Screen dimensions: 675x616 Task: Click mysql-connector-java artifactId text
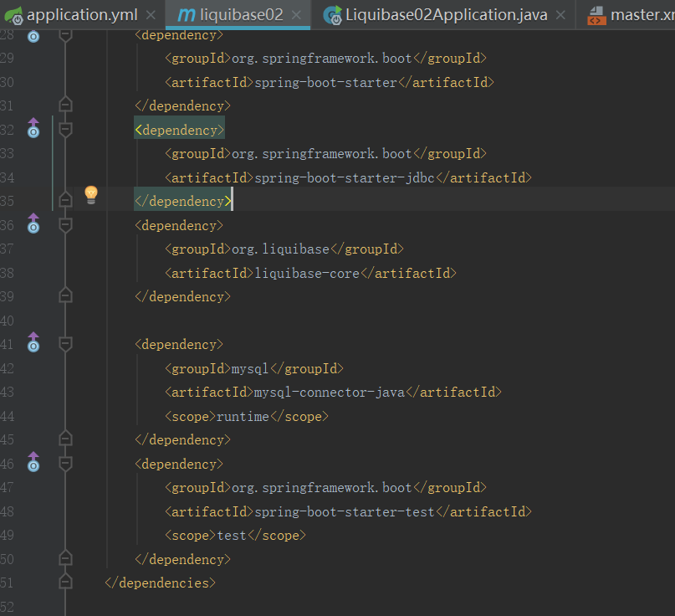click(x=330, y=392)
